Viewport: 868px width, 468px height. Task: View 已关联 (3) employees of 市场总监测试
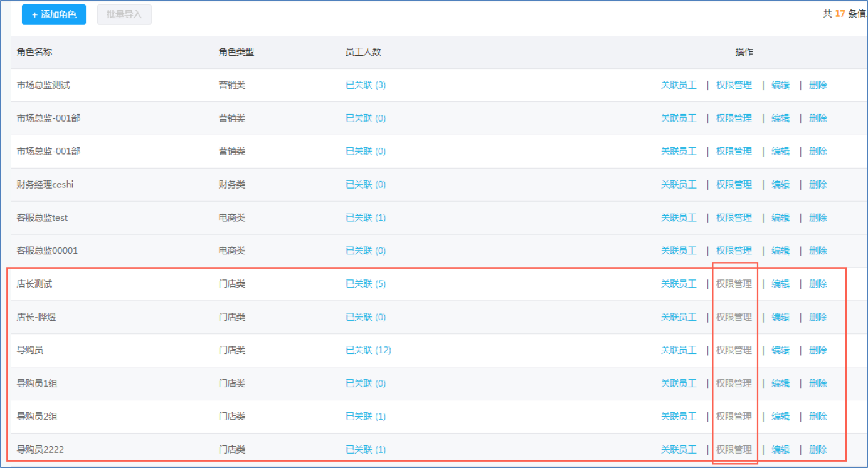(x=366, y=85)
